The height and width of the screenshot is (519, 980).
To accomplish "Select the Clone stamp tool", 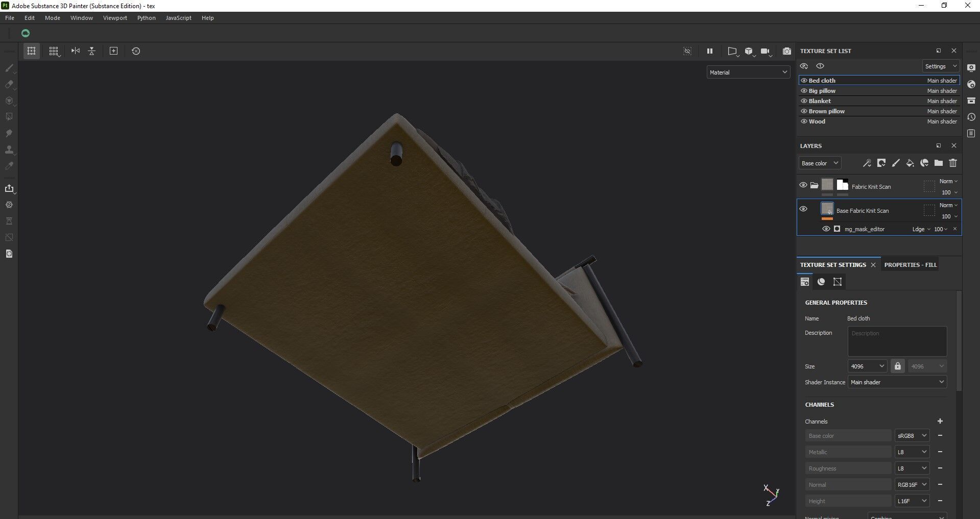I will [9, 150].
